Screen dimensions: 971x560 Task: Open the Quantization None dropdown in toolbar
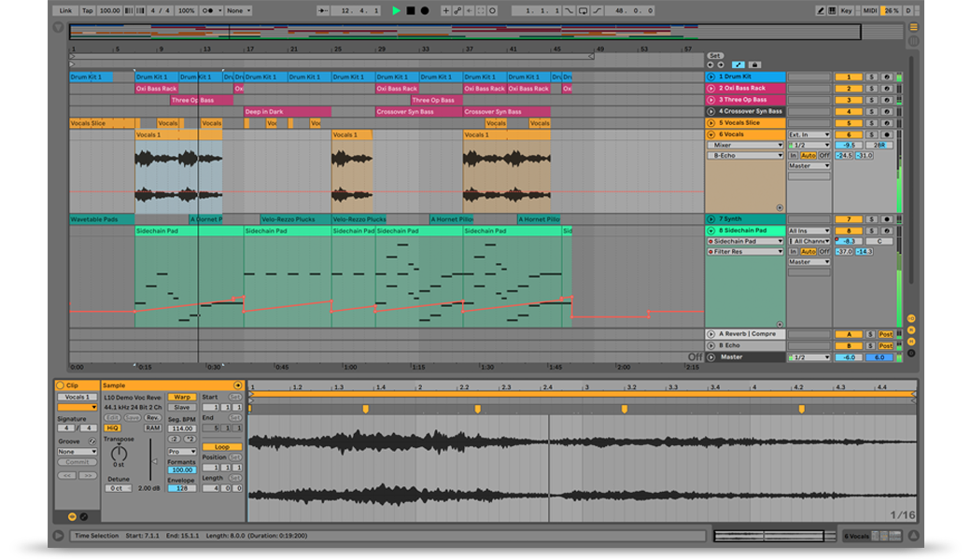(238, 10)
